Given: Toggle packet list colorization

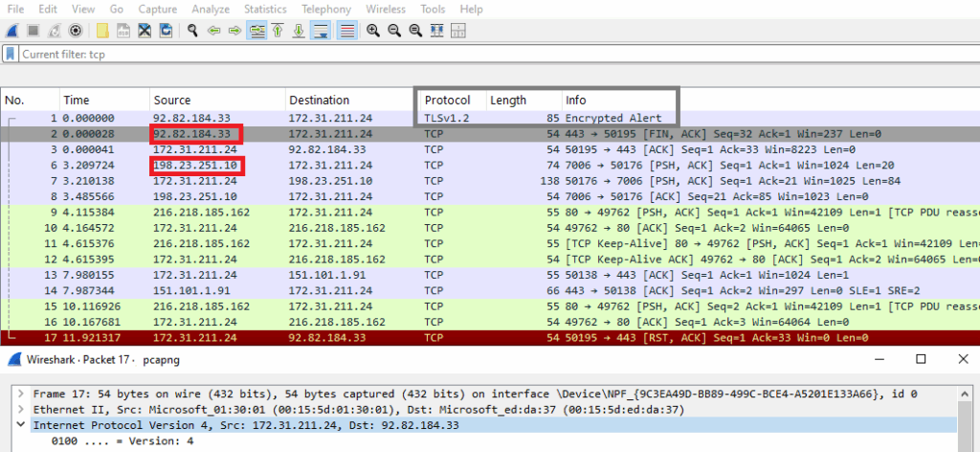Looking at the screenshot, I should click(346, 30).
